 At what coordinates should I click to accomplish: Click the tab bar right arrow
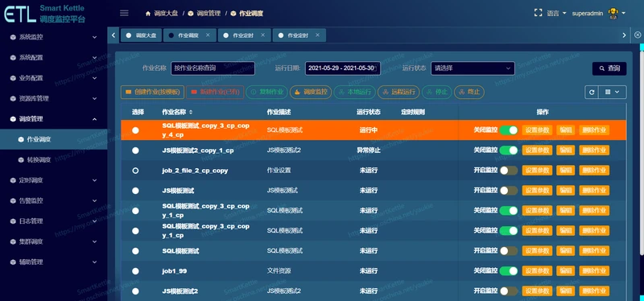point(625,35)
